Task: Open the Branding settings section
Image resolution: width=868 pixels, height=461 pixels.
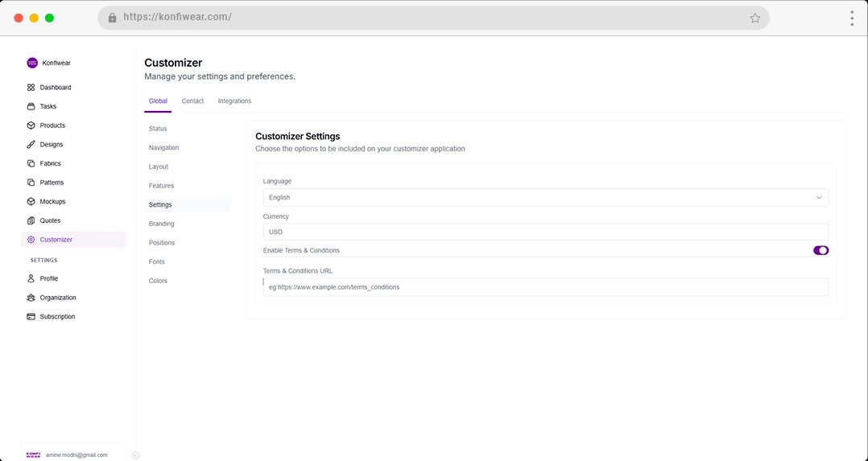Action: tap(162, 224)
